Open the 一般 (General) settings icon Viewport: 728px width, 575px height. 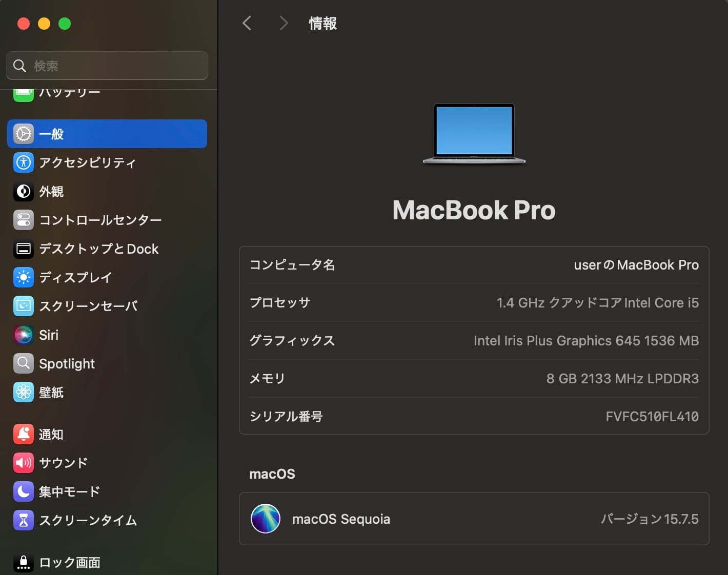tap(24, 134)
